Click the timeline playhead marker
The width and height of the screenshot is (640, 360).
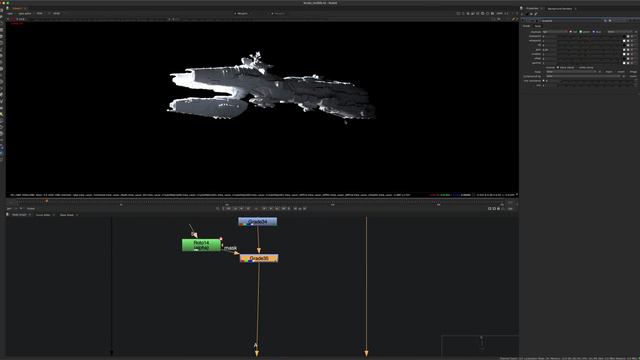click(x=47, y=201)
